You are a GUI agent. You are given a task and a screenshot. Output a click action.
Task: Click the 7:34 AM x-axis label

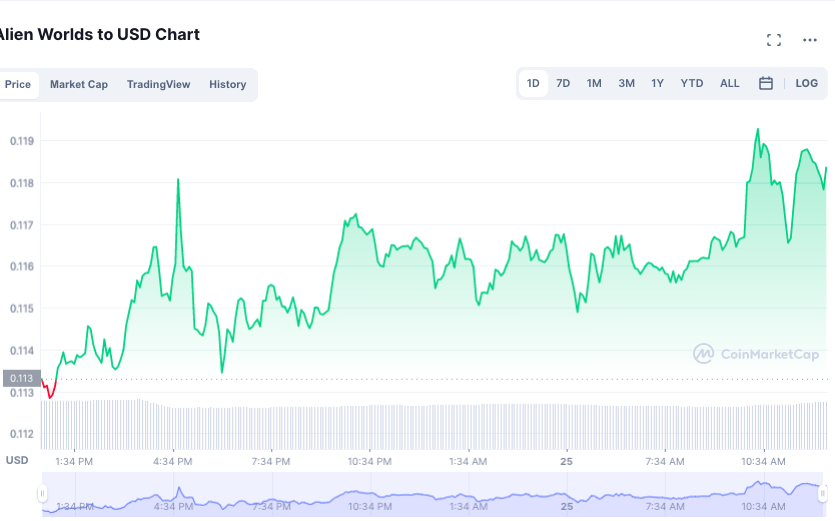pos(665,461)
